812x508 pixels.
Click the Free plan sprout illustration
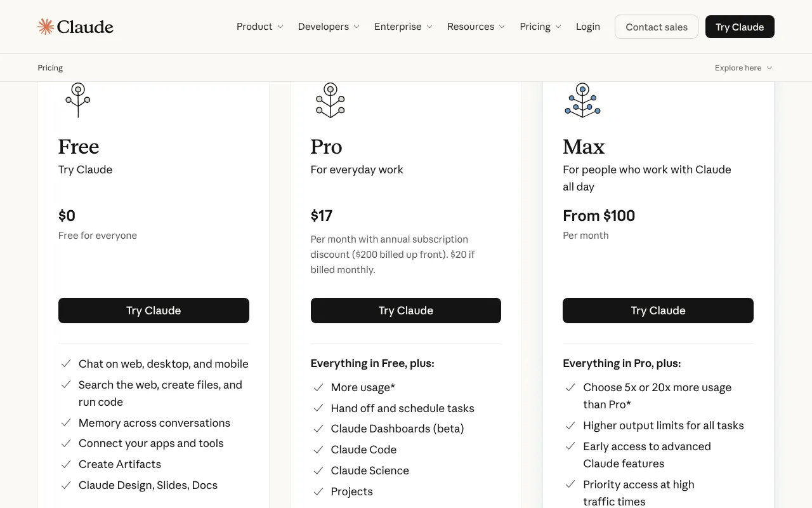78,100
